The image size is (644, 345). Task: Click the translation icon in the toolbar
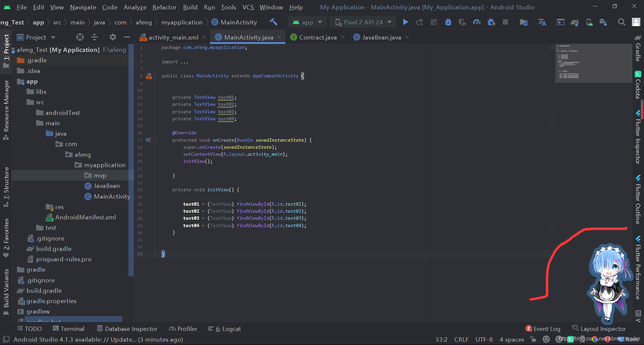(x=542, y=22)
